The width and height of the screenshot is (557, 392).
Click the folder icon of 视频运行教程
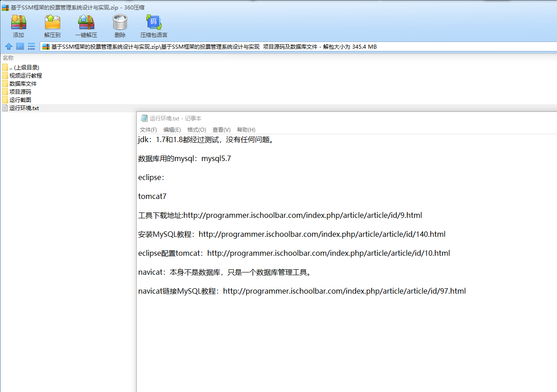pos(5,75)
